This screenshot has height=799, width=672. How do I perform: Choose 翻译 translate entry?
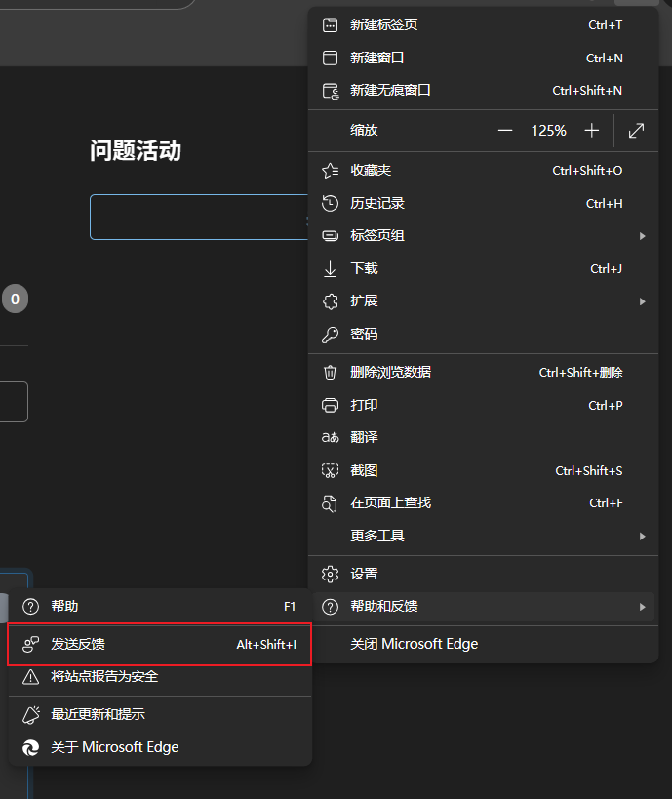(x=483, y=437)
